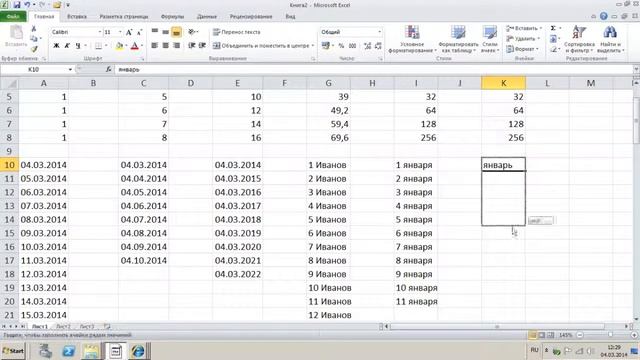Select row 10 header
The width and height of the screenshot is (640, 360).
9,165
